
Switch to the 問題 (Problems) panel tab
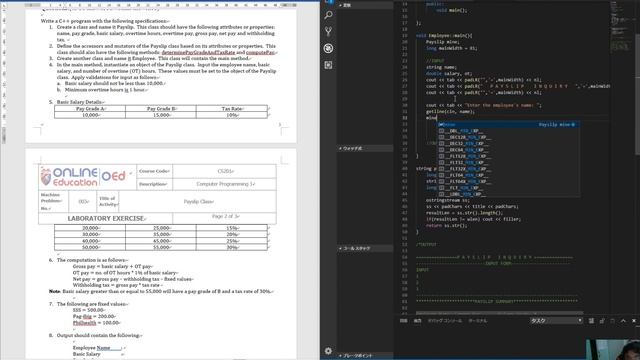403,321
